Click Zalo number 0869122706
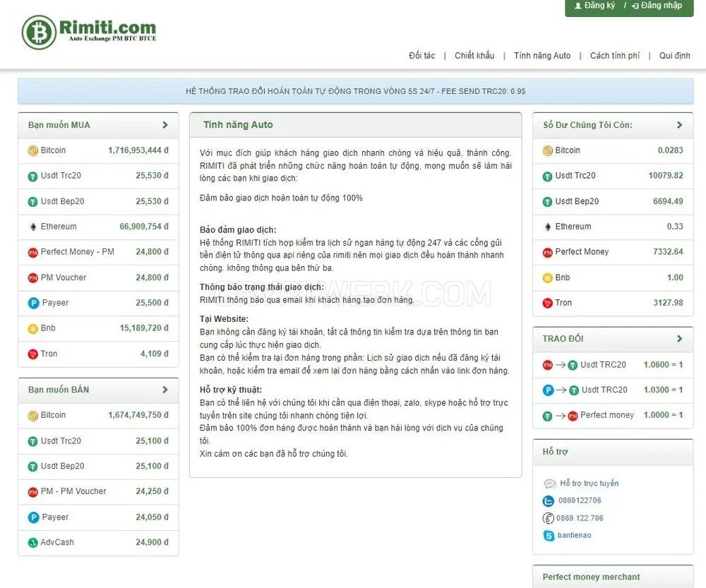The width and height of the screenshot is (706, 588). coord(580,500)
